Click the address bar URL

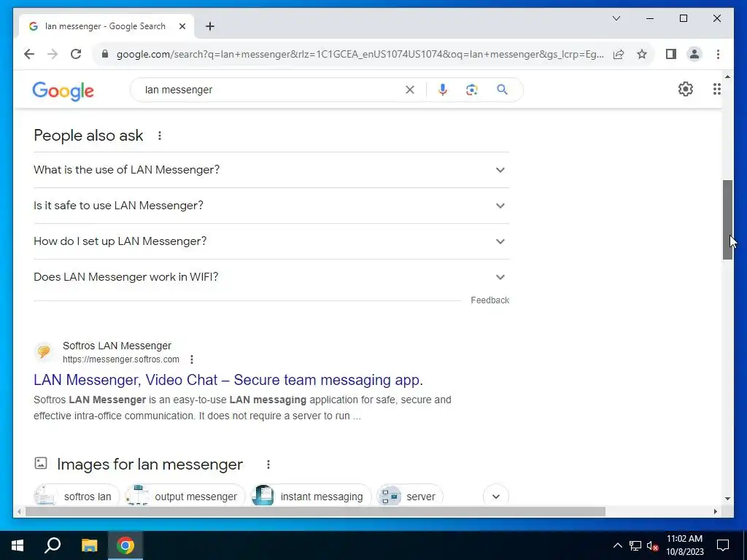360,54
